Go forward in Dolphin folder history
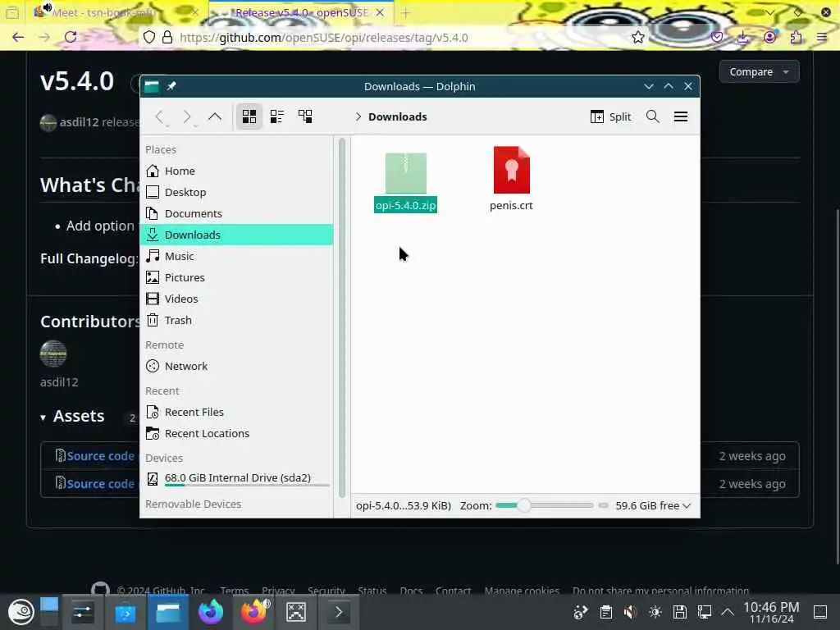 click(187, 116)
